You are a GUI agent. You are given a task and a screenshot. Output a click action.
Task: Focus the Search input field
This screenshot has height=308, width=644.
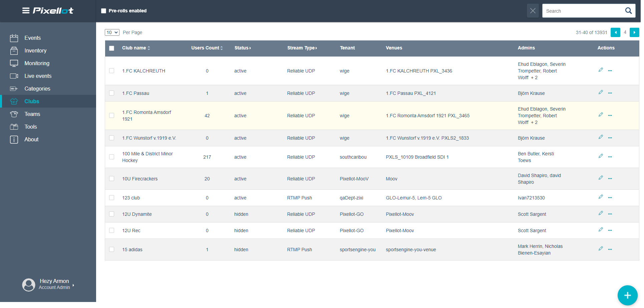click(x=583, y=11)
